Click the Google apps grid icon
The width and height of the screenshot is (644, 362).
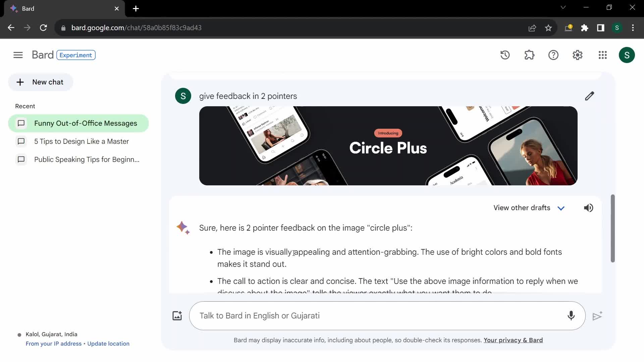602,54
